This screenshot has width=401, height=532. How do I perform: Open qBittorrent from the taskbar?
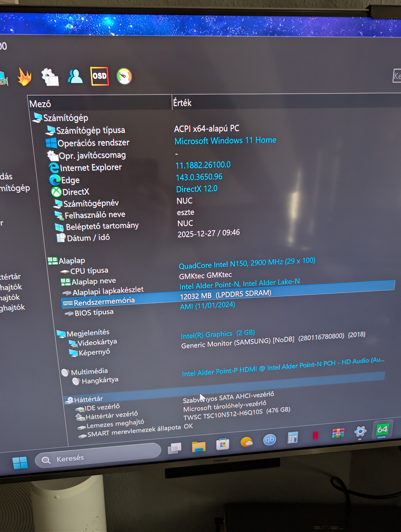(x=270, y=440)
